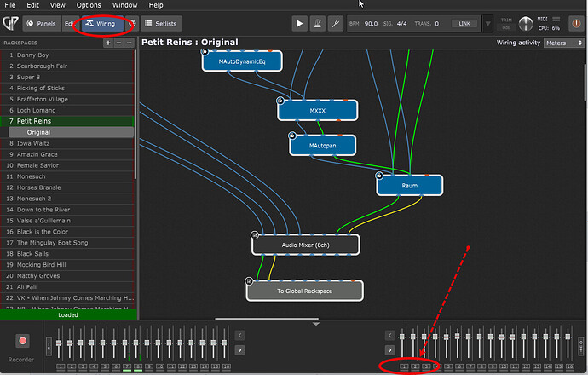Screen dimensions: 588x375
Task: Toggle the metronome icon
Action: click(318, 24)
